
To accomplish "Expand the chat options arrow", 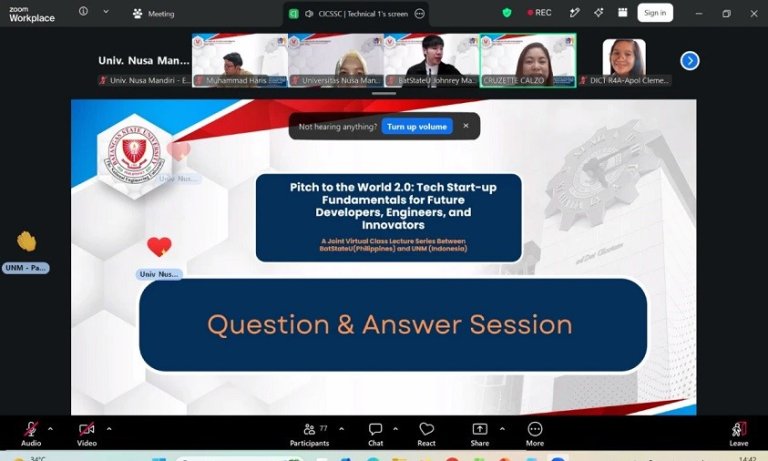I will tap(395, 429).
